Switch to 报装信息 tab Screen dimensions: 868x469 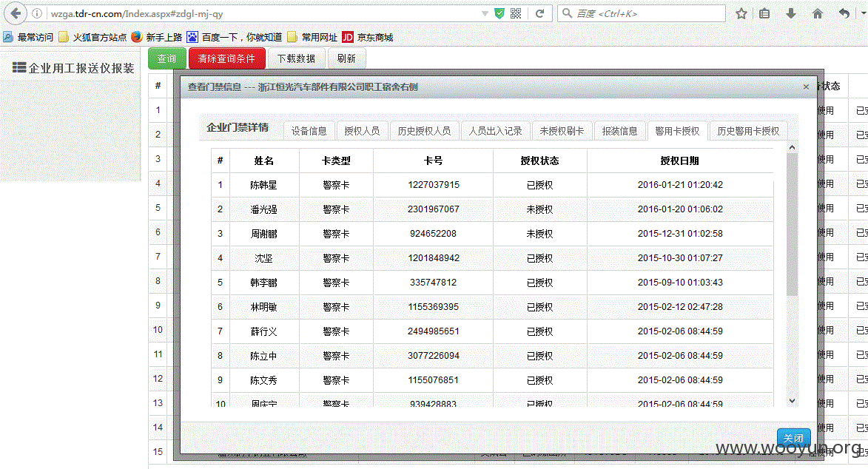click(620, 131)
